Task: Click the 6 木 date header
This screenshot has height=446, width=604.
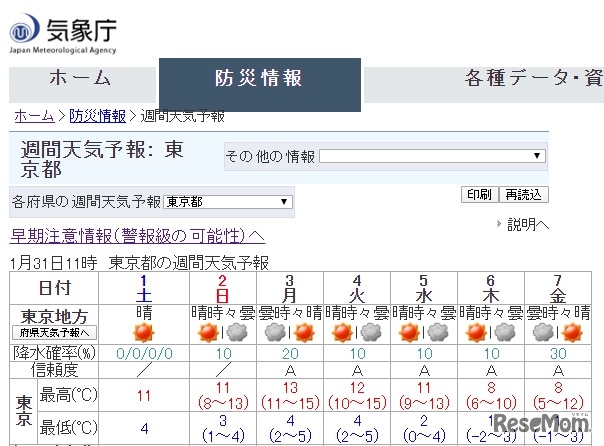Action: (x=491, y=288)
